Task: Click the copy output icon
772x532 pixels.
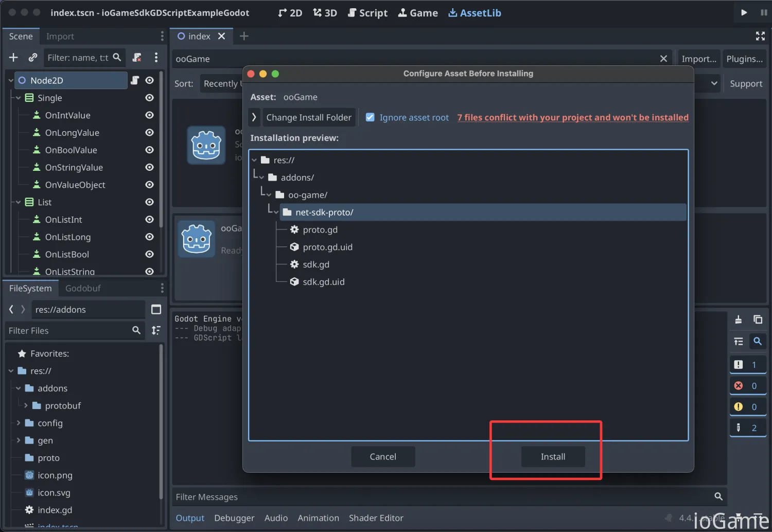Action: coord(758,320)
